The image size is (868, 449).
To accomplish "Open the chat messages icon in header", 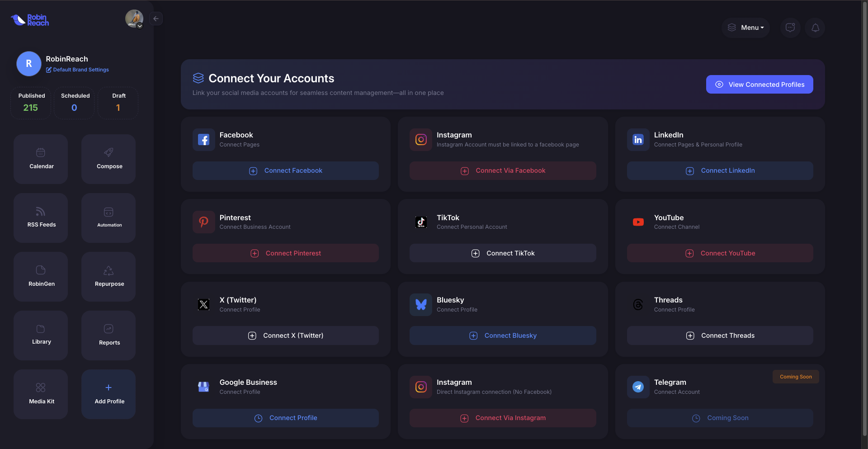I will tap(790, 28).
